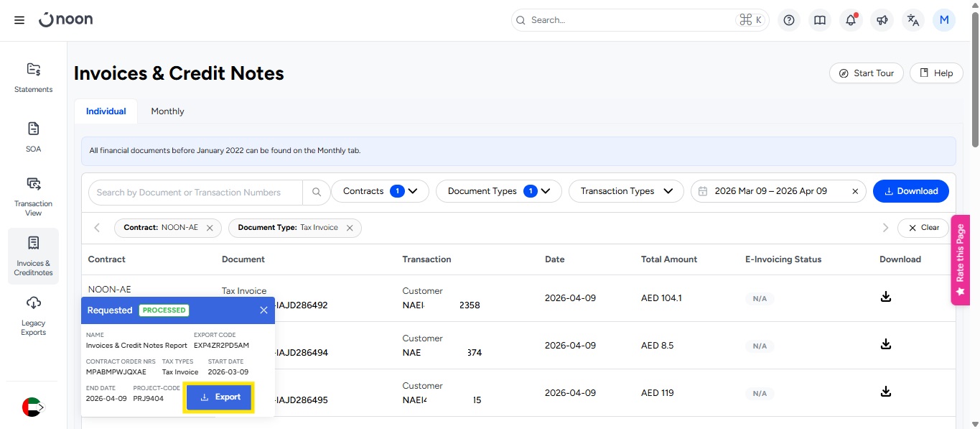This screenshot has height=429, width=980.
Task: Remove the Contract: NOON-AE filter chip
Action: (210, 228)
